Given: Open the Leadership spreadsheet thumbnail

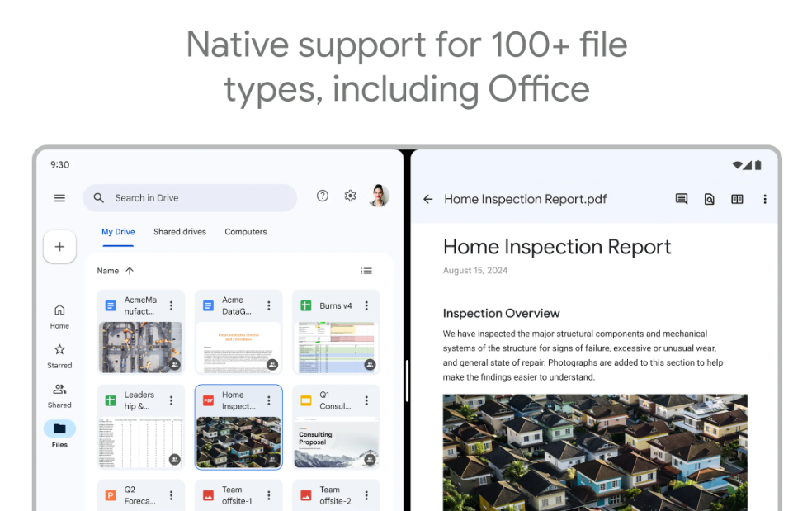Looking at the screenshot, I should 141,442.
